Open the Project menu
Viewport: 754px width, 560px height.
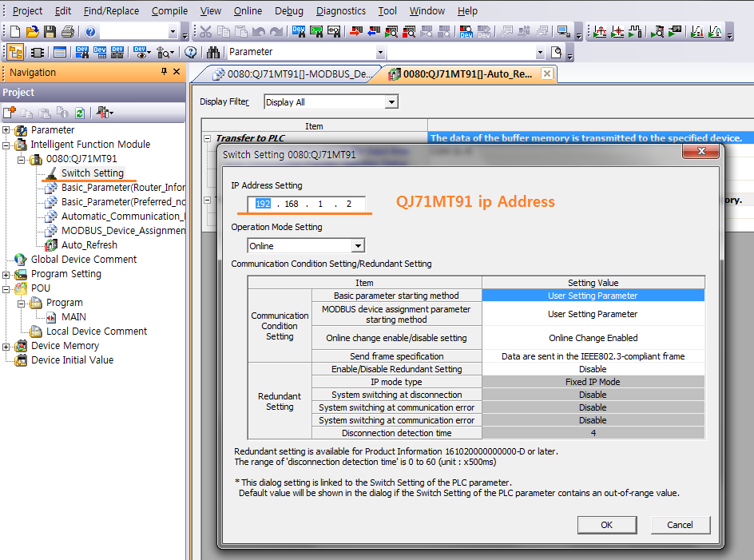tap(27, 10)
